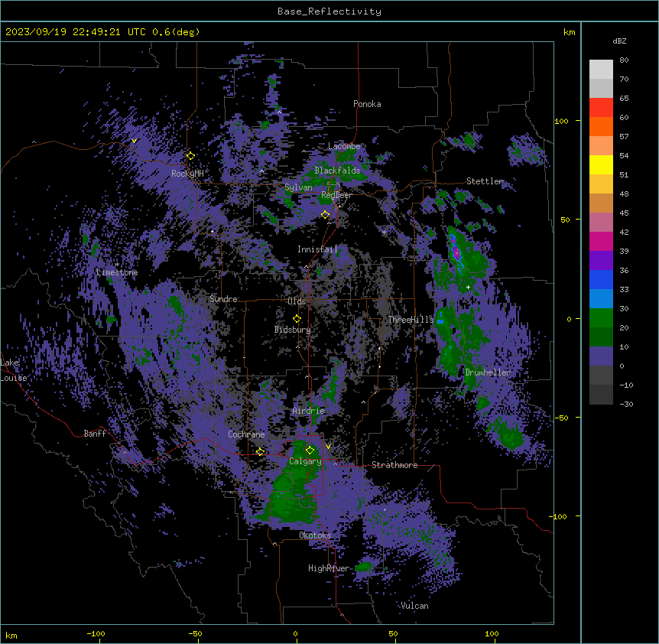Select the yellow 54 dBZ legend swatch
The image size is (659, 644).
pyautogui.click(x=601, y=165)
